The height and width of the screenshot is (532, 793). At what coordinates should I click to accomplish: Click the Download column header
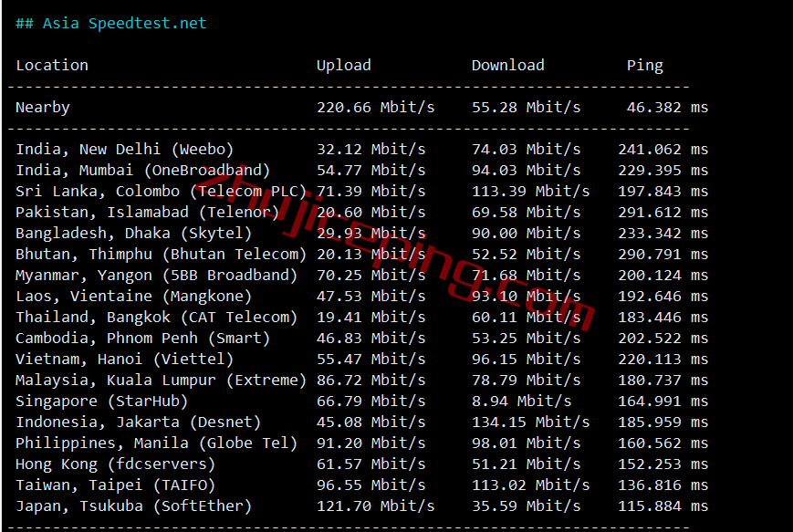tap(507, 65)
